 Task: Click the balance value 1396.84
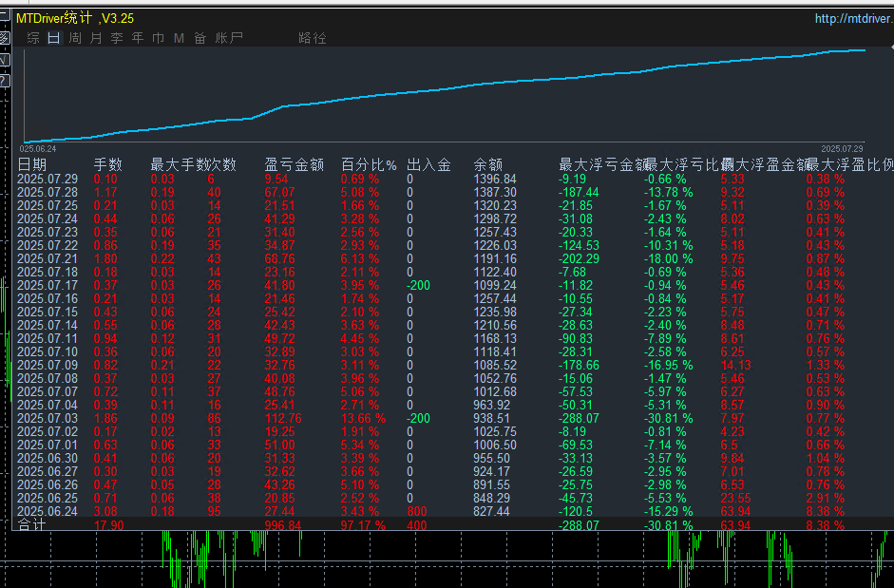point(495,180)
